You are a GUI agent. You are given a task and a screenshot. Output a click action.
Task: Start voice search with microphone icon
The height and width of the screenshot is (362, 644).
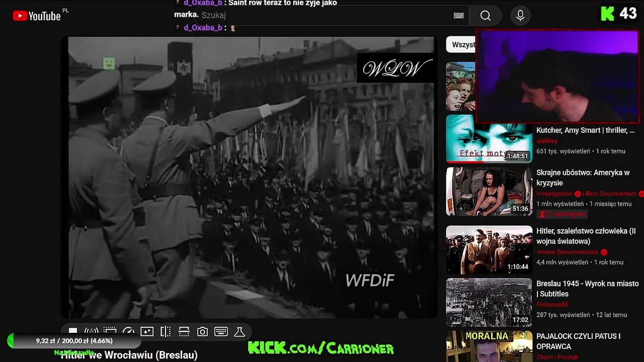(x=520, y=16)
